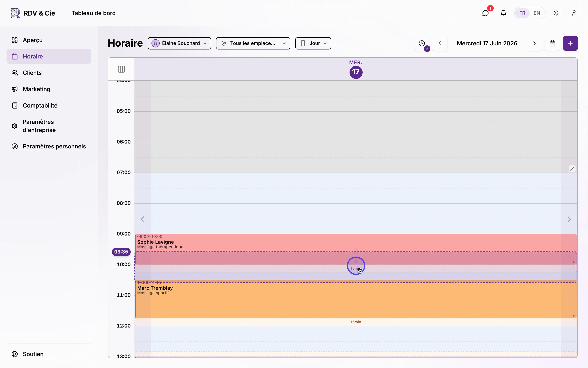Screen dimensions: 588x368
Task: Go to next day with header arrow
Action: (534, 43)
